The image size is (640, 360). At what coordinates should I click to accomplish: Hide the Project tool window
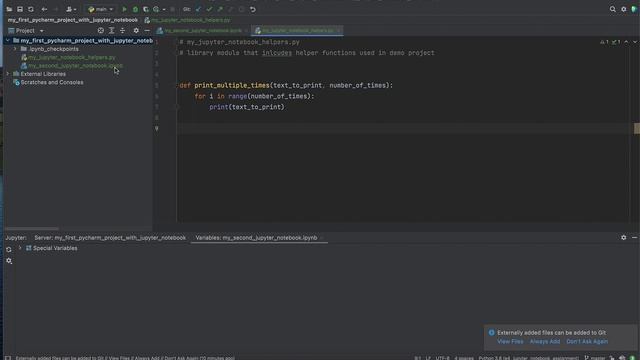coord(147,31)
